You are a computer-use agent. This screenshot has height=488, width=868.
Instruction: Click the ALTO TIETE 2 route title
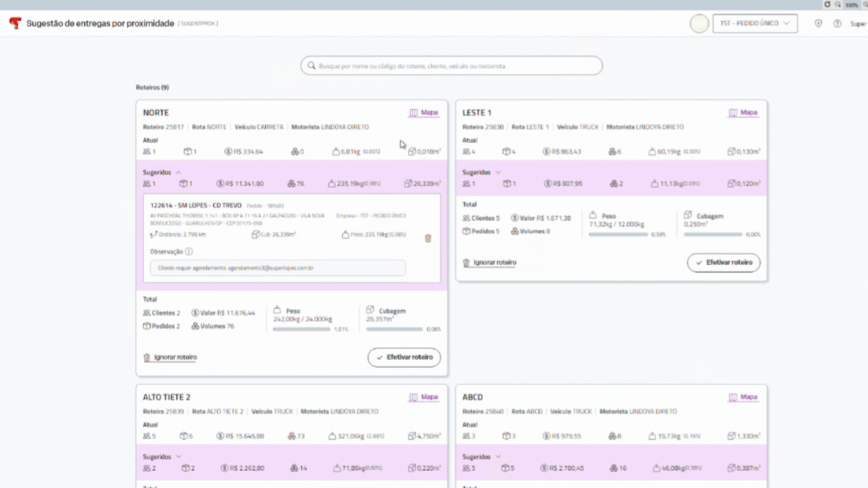(x=167, y=397)
